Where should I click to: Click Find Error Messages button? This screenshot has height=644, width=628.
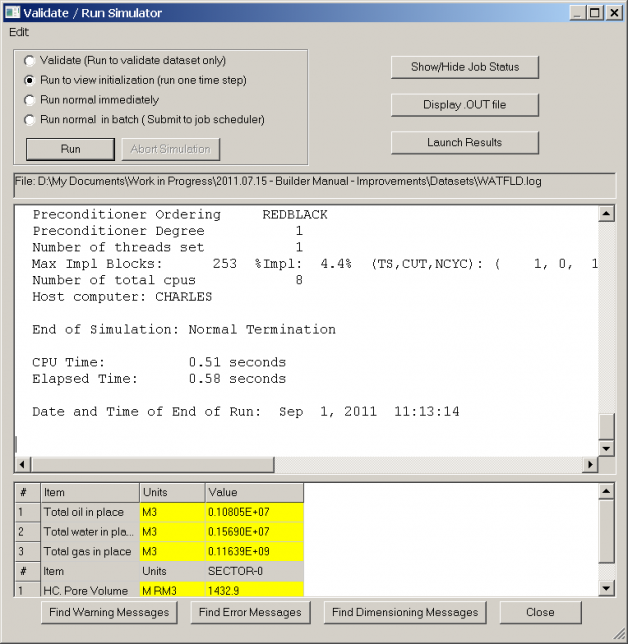click(250, 612)
